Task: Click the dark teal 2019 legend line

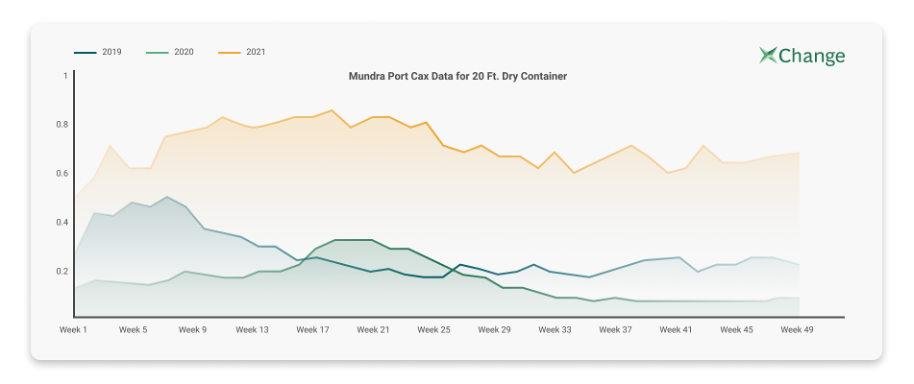Action: [85, 52]
